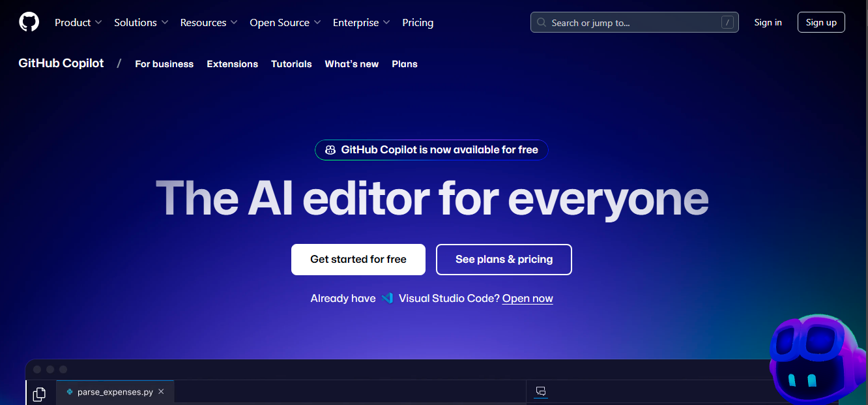Open the Extensions tab
Image resolution: width=868 pixels, height=405 pixels.
[233, 64]
